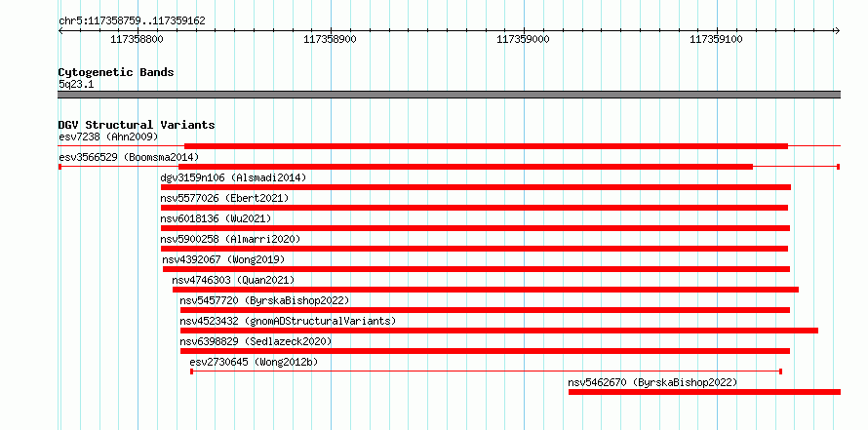Click the esv7238 (Ahn2009) variant label
868x430 pixels.
click(x=108, y=137)
